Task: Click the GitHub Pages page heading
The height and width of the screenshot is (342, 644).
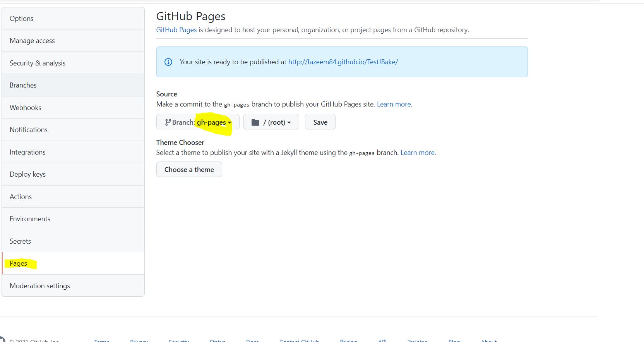Action: 191,16
